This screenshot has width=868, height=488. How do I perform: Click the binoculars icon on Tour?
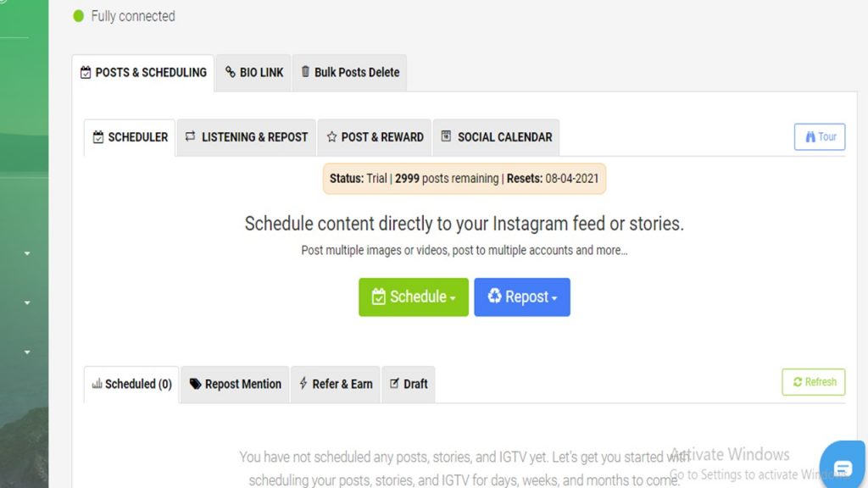[x=810, y=136]
